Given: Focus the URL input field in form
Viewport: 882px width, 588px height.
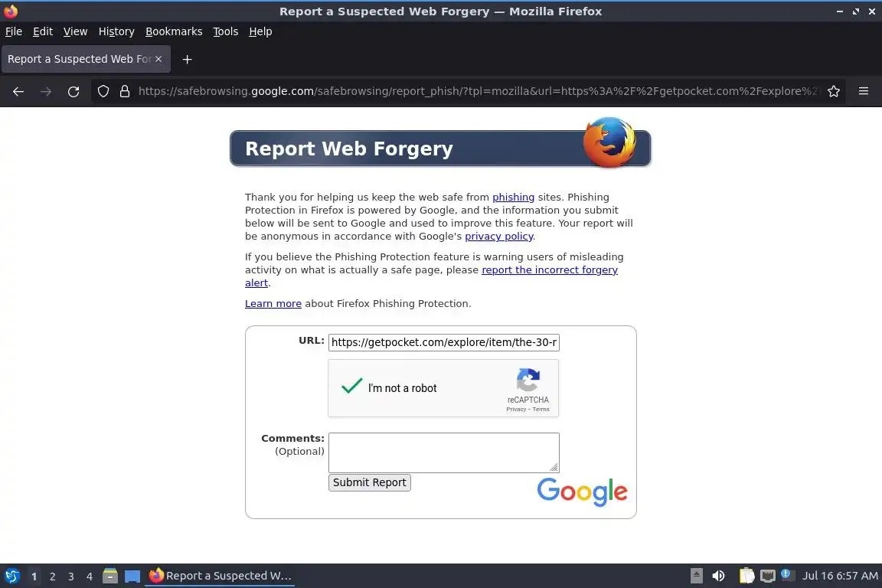Looking at the screenshot, I should [444, 342].
